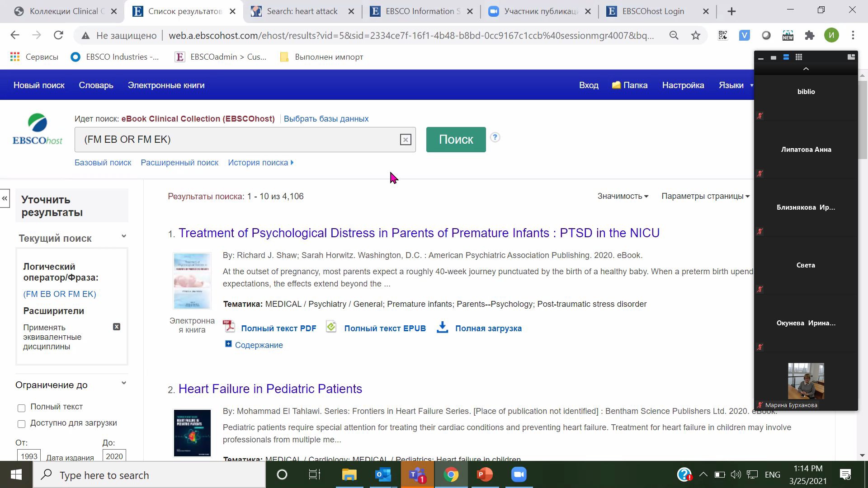Open the Папка folder menu item
This screenshot has width=868, height=488.
pos(630,85)
